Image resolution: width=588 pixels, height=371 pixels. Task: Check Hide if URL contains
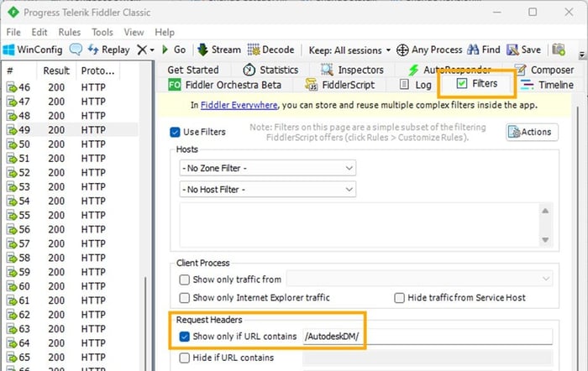(184, 358)
